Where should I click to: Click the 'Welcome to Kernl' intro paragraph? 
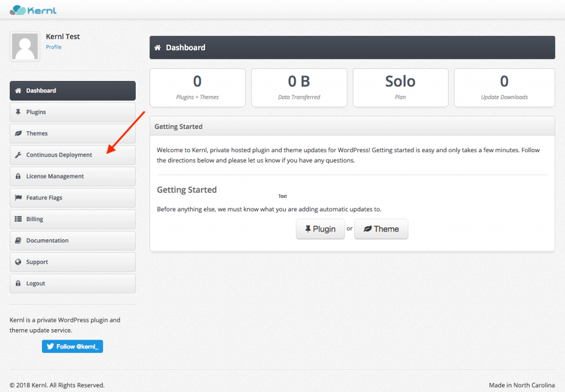tap(348, 155)
